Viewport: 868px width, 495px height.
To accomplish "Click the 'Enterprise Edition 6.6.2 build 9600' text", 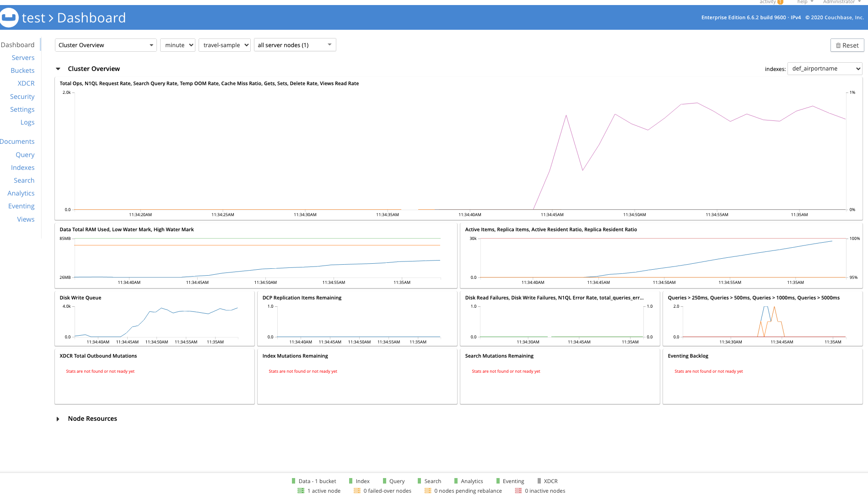I will click(x=744, y=18).
